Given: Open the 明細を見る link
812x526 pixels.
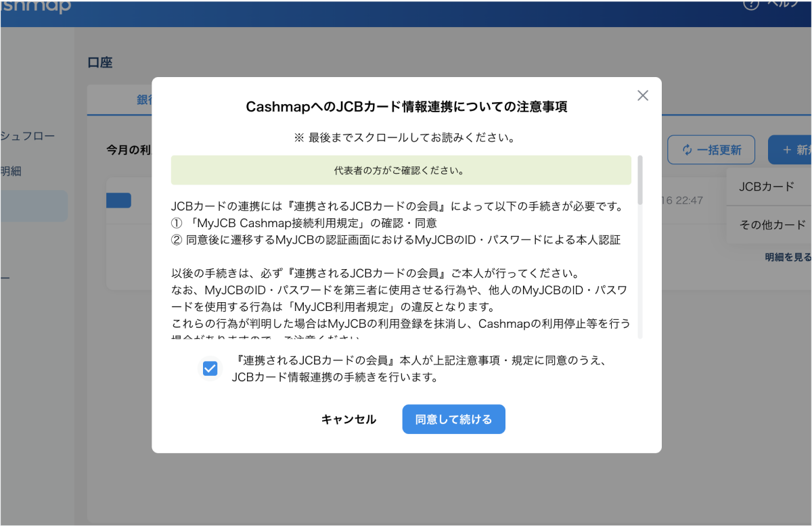Looking at the screenshot, I should (x=788, y=258).
